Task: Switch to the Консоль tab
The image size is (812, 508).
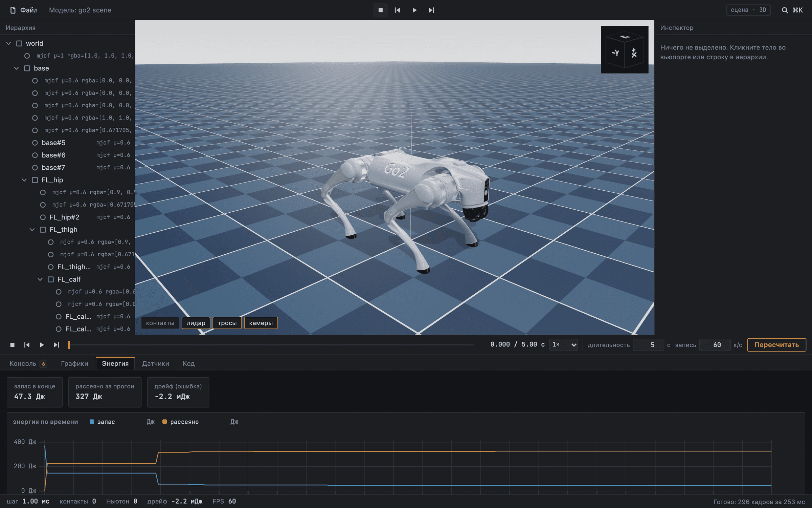Action: click(x=28, y=363)
